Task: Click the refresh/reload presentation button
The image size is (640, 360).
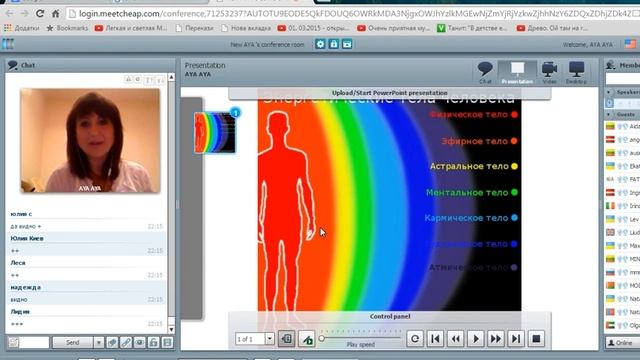Action: [415, 339]
